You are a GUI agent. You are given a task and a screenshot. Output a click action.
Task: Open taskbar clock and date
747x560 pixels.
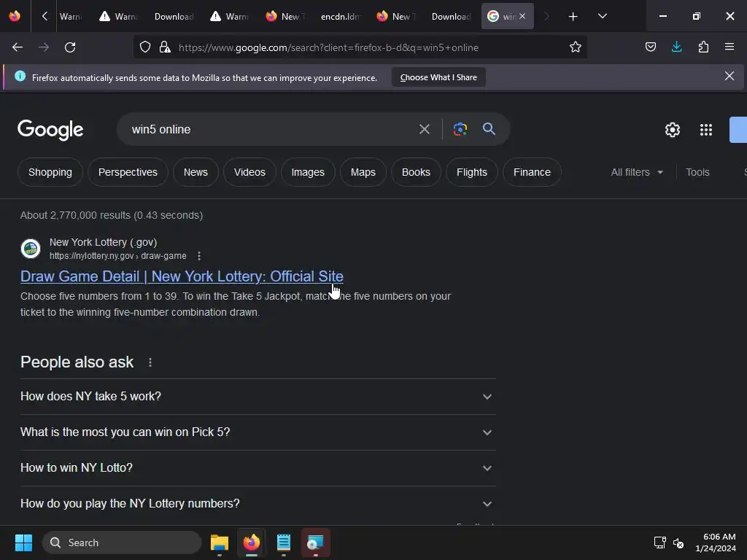715,542
